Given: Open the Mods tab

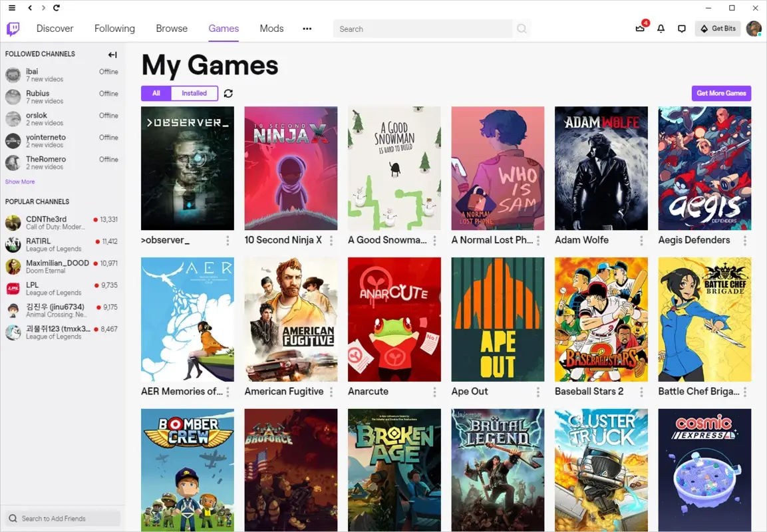Looking at the screenshot, I should click(x=271, y=29).
